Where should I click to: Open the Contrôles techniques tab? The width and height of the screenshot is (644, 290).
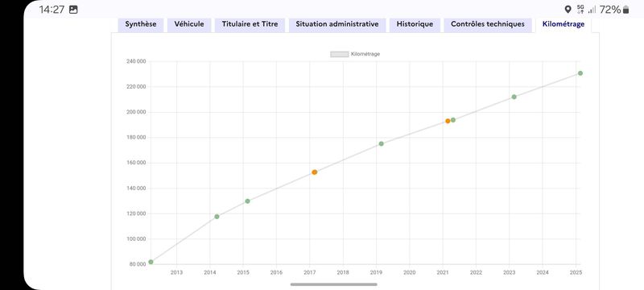[x=488, y=25]
